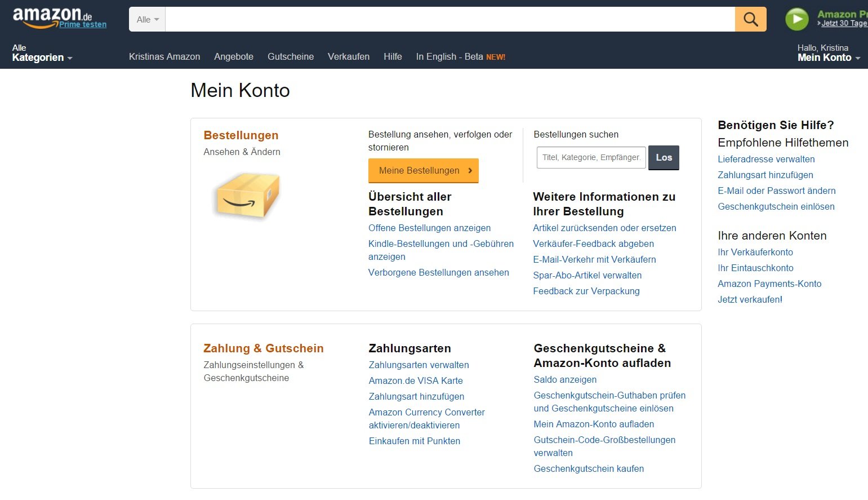Image resolution: width=868 pixels, height=500 pixels.
Task: Open Amazon.de VISA Karte link
Action: coord(416,380)
